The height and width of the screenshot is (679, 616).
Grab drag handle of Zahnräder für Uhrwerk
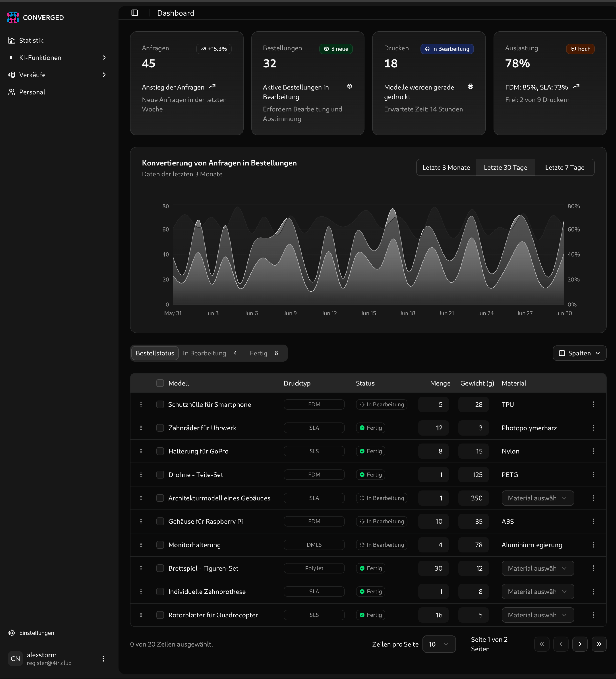point(141,428)
